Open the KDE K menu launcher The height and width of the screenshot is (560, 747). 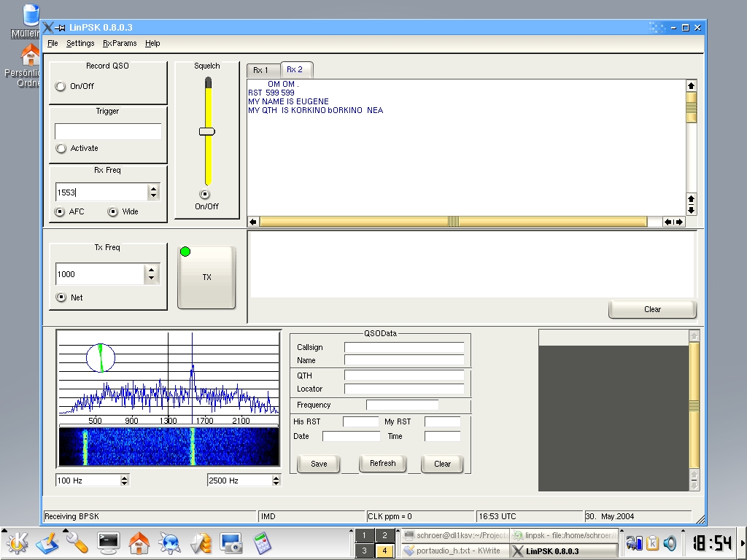pyautogui.click(x=17, y=542)
